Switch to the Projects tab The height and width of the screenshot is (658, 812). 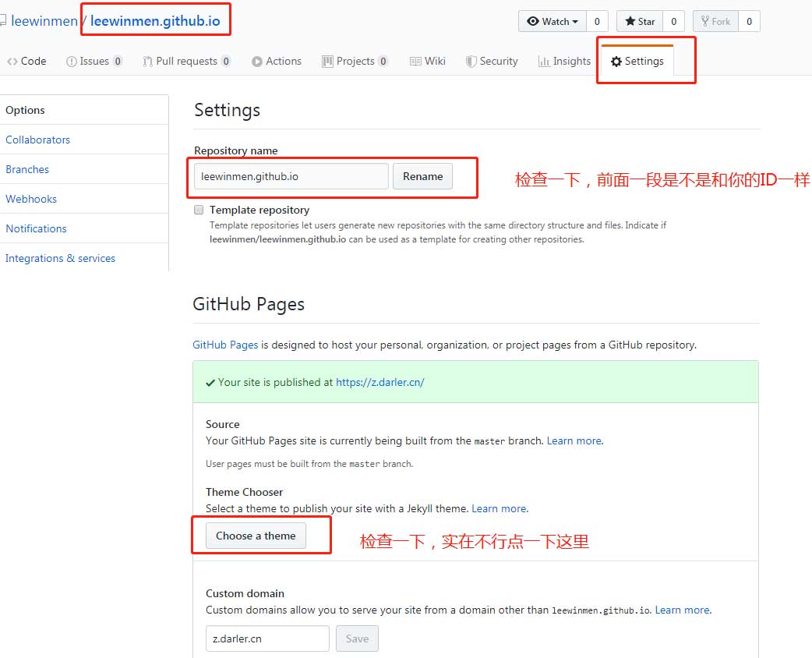coord(355,61)
